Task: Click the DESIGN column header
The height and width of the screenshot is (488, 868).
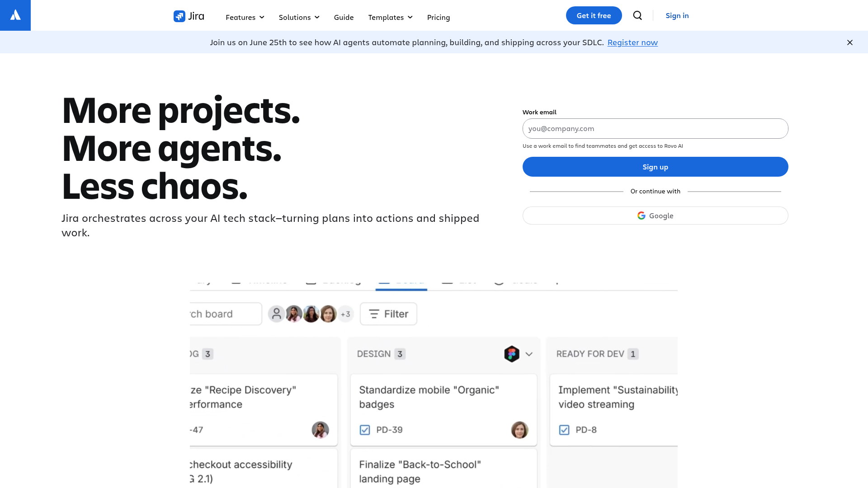Action: (374, 354)
